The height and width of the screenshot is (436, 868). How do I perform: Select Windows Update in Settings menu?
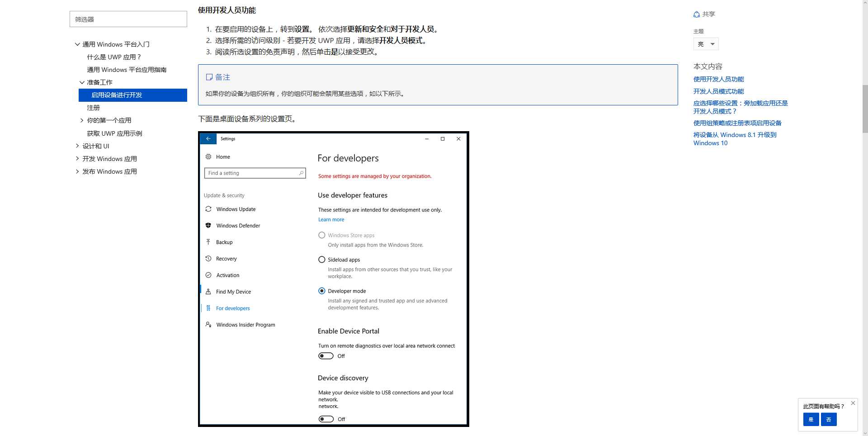[x=236, y=209]
